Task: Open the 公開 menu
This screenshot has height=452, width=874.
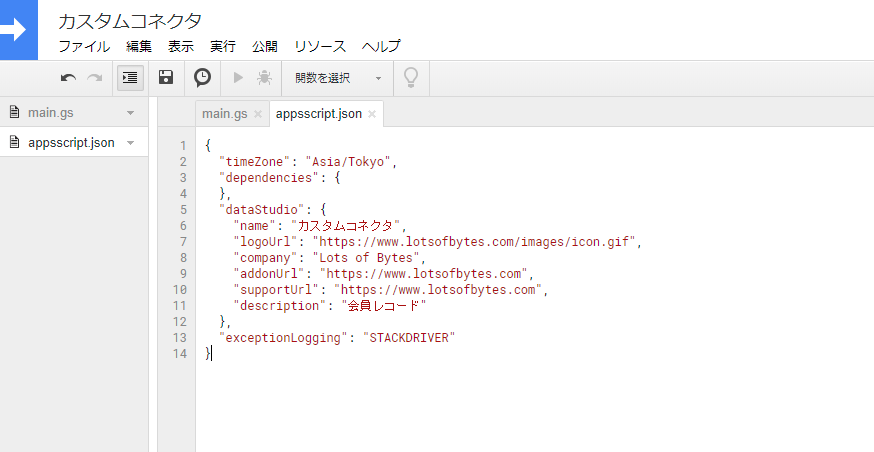Action: pos(265,46)
